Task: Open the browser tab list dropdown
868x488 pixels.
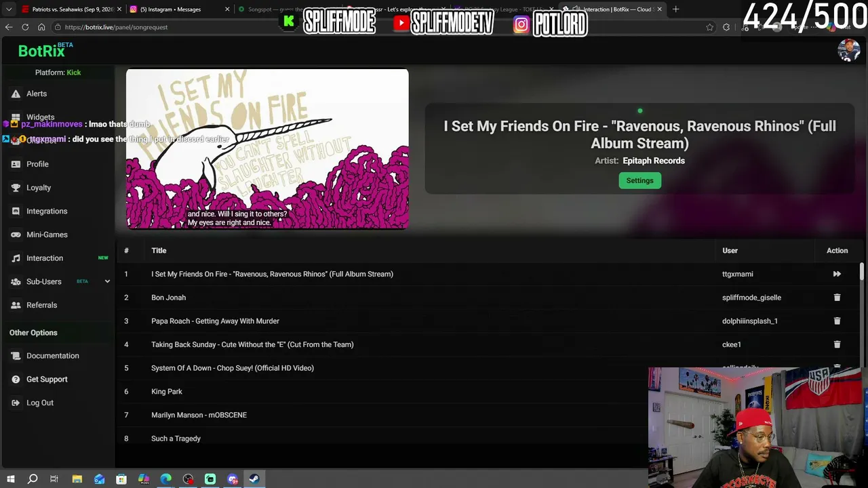Action: 9,9
